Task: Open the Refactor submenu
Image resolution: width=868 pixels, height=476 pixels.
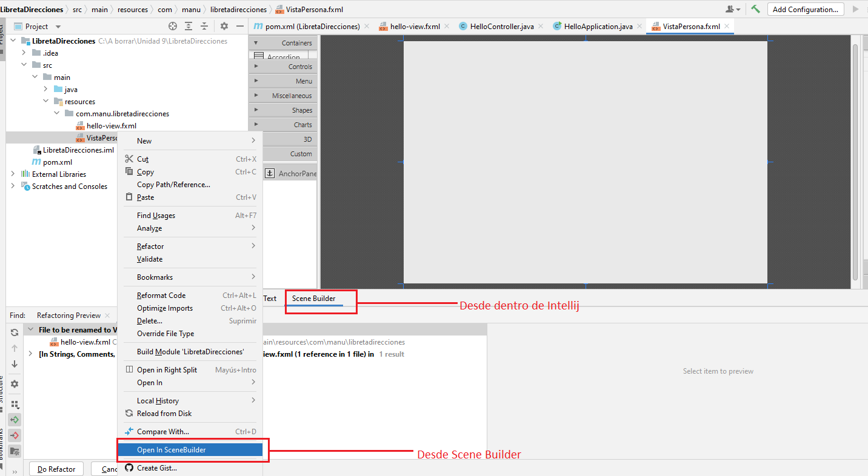Action: coord(190,246)
